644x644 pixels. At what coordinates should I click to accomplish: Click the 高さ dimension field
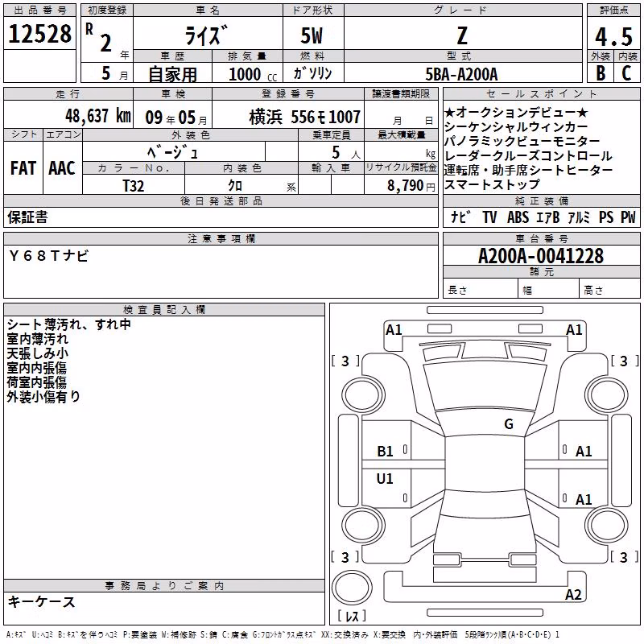point(609,290)
